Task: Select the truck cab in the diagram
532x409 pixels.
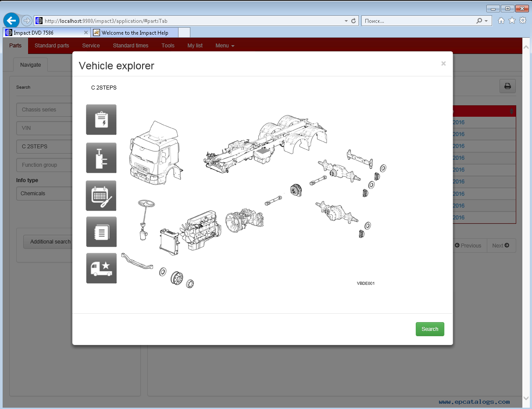Action: click(x=156, y=152)
